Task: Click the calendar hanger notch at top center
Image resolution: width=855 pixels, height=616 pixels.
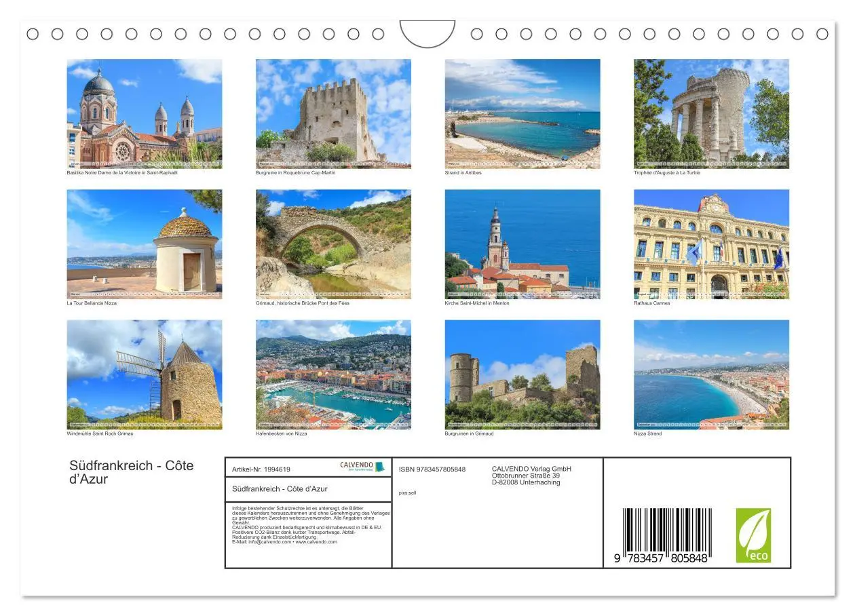Action: 427,33
